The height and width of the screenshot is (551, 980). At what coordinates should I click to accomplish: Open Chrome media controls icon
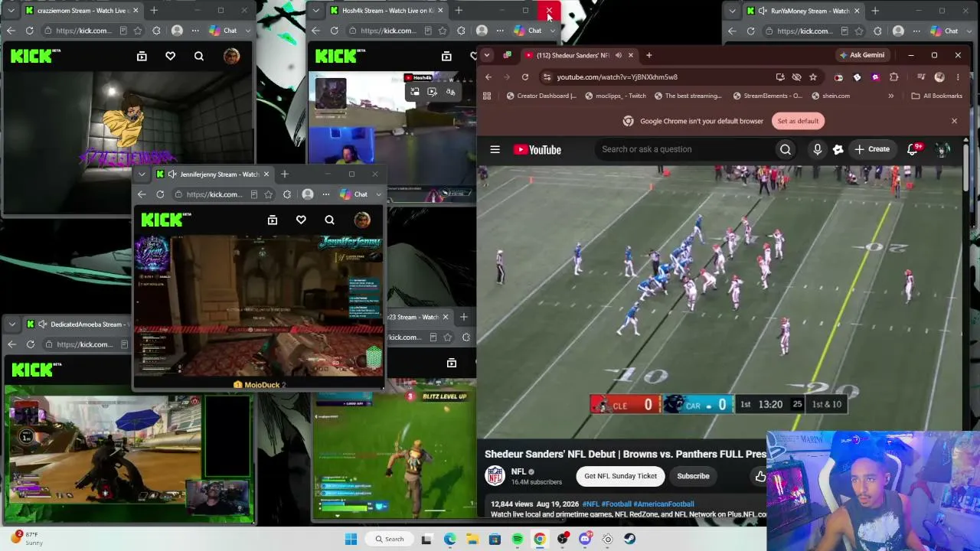pyautogui.click(x=921, y=77)
